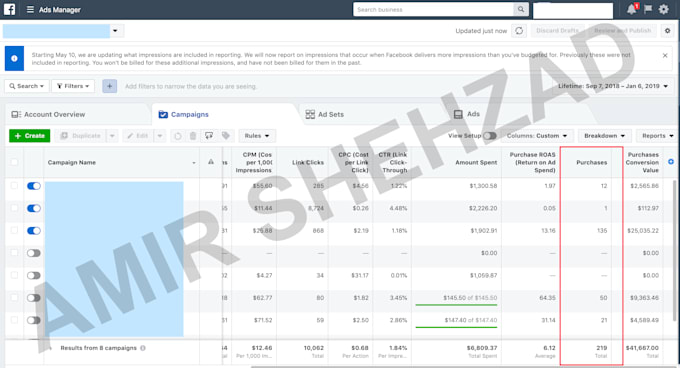
Task: Click the refresh data icon
Action: [519, 31]
